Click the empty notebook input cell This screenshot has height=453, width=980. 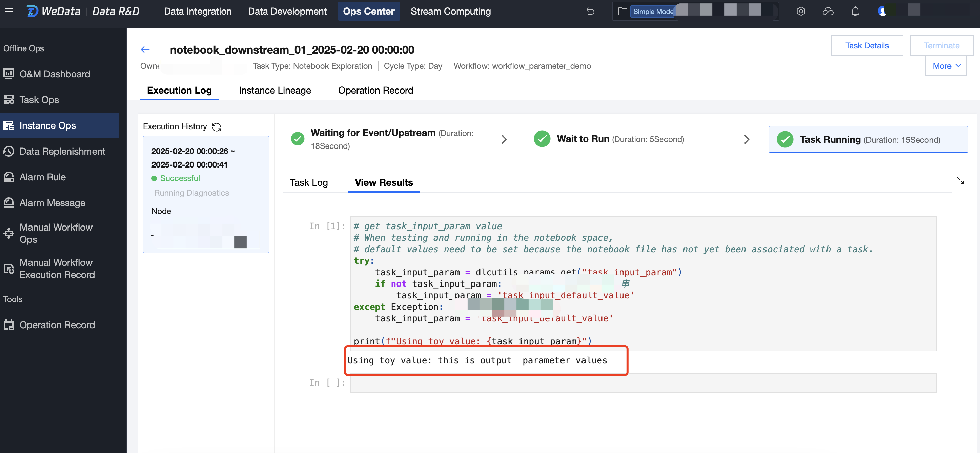pyautogui.click(x=642, y=382)
